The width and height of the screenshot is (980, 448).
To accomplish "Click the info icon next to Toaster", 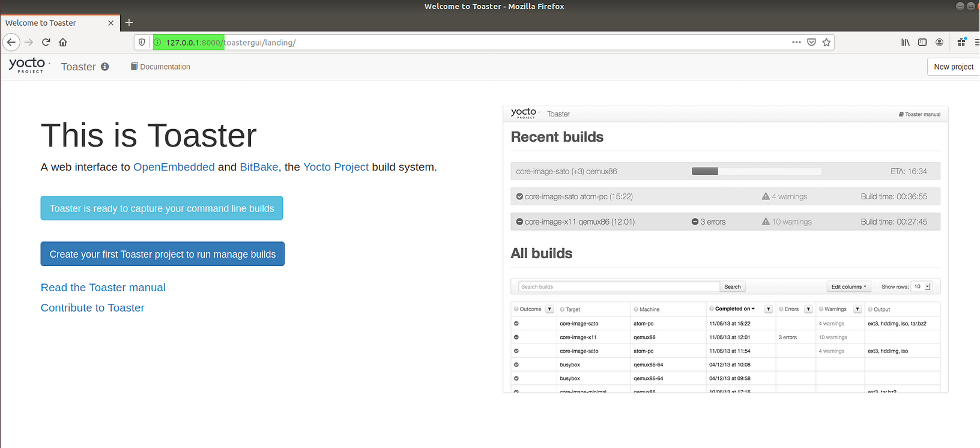I will click(x=105, y=67).
